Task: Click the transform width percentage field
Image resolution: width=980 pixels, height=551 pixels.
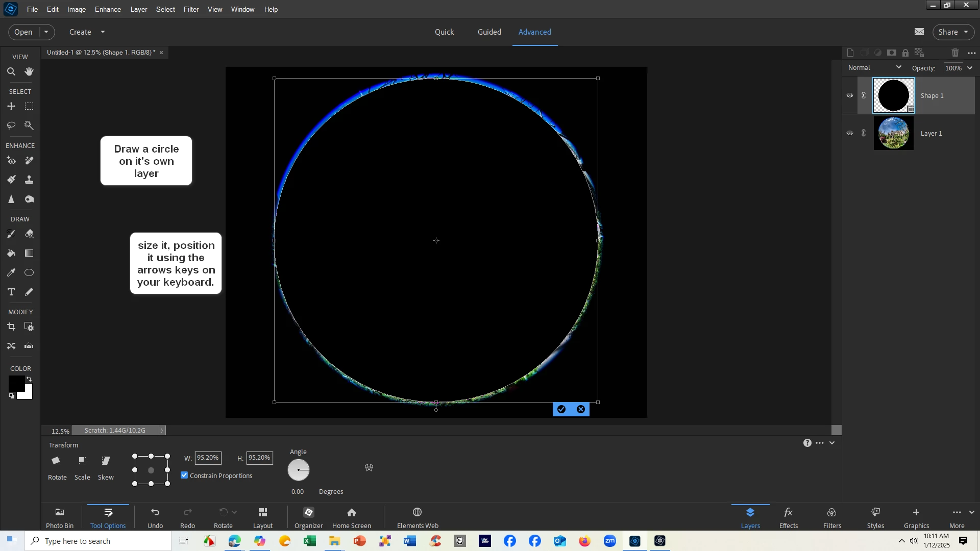Action: 208,458
